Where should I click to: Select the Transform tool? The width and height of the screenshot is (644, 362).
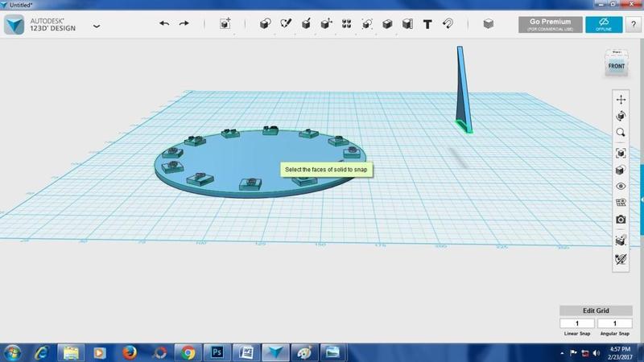click(x=225, y=24)
